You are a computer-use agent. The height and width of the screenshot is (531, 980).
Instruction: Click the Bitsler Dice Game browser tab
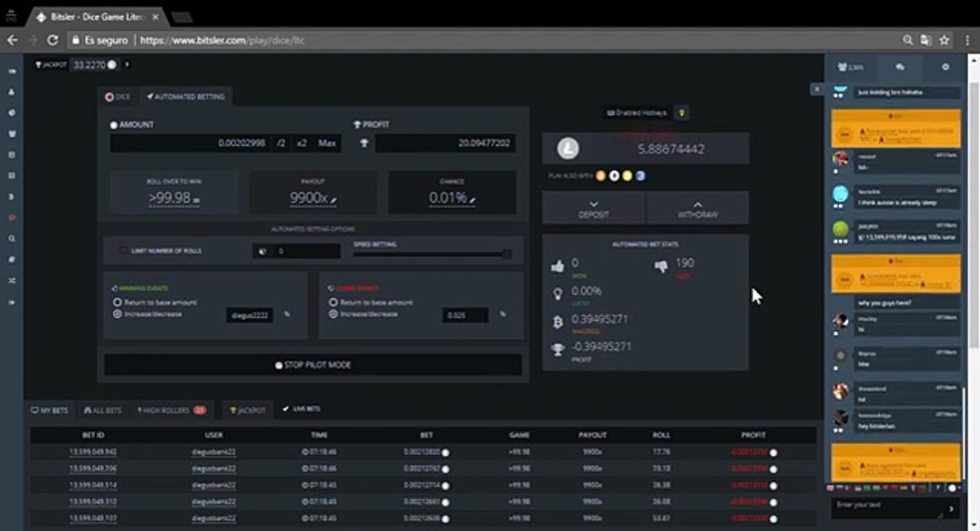click(x=97, y=17)
